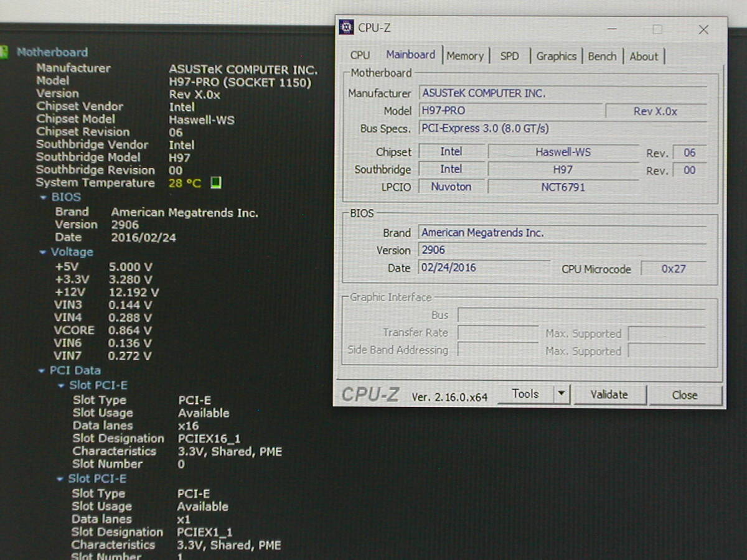This screenshot has height=560, width=747.
Task: Click the +5V 5.000 V voltage row
Action: pyautogui.click(x=103, y=267)
